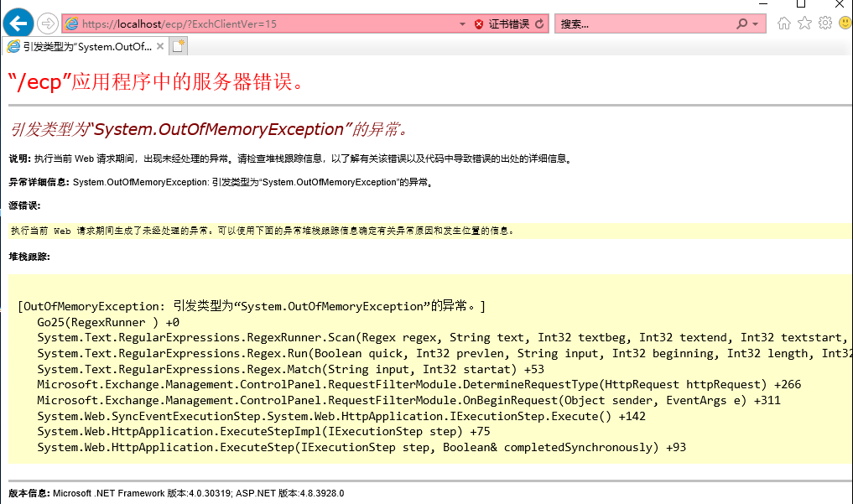Click the magnifier search icon

(x=741, y=24)
